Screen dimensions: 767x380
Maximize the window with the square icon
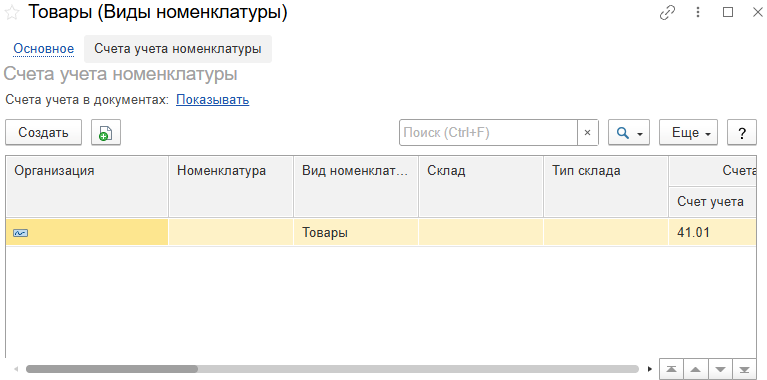728,13
